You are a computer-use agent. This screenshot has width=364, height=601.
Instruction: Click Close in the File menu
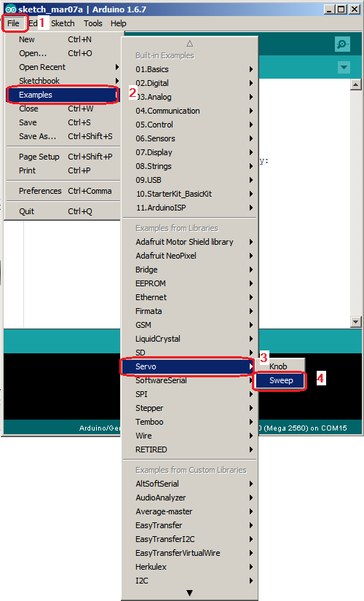63,109
